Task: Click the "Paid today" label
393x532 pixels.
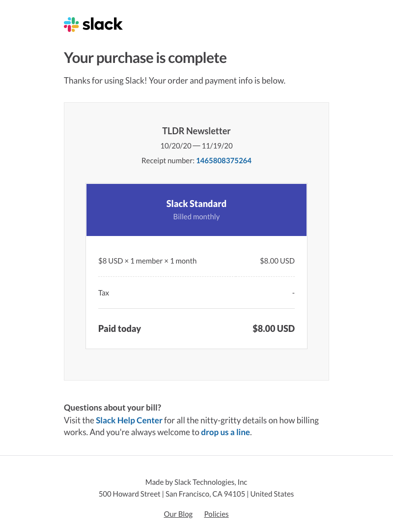Action: pyautogui.click(x=119, y=329)
